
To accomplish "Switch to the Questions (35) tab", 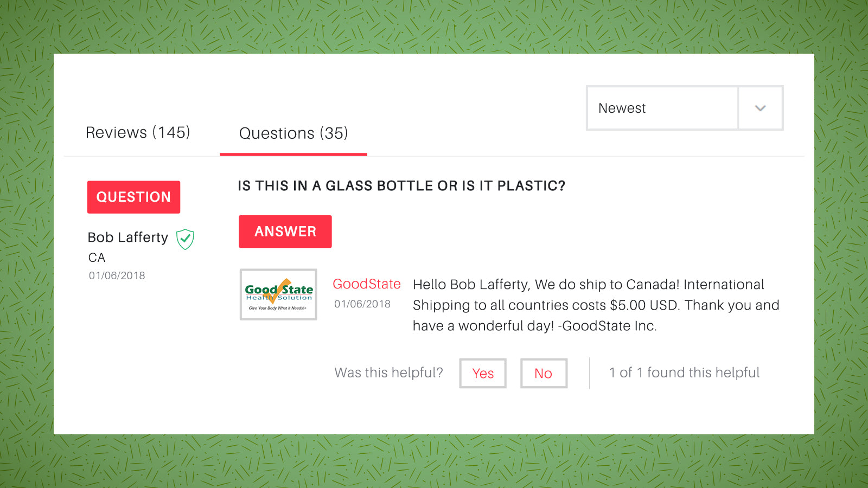I will click(293, 133).
